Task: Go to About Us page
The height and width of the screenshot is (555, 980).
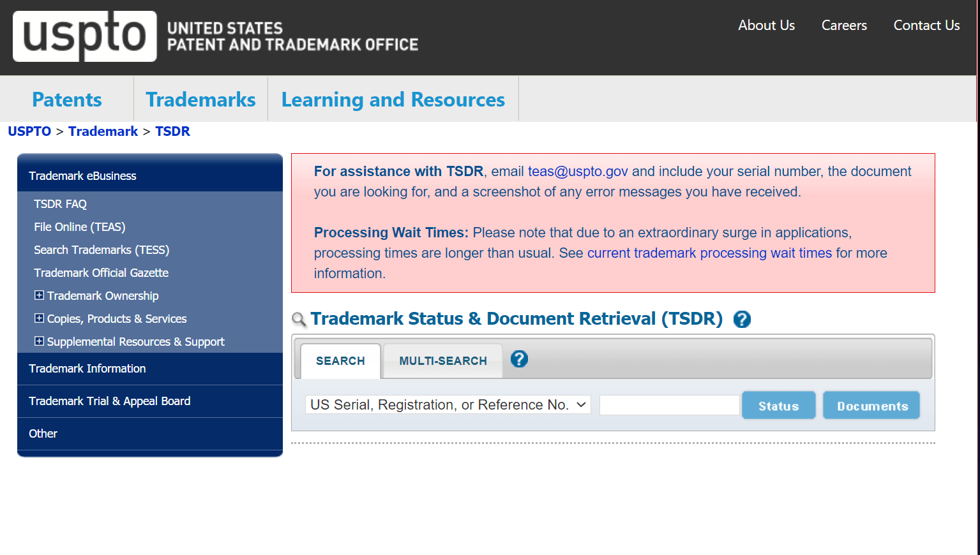Action: [766, 26]
